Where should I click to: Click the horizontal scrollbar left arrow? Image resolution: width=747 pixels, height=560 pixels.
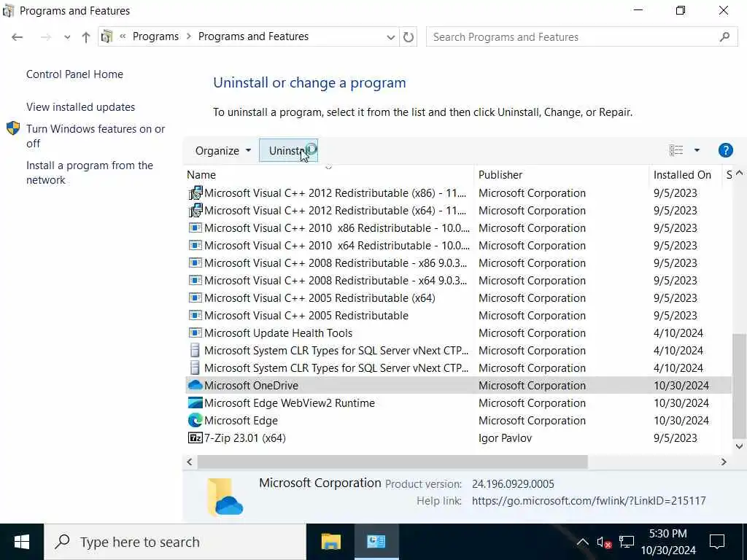click(x=190, y=462)
